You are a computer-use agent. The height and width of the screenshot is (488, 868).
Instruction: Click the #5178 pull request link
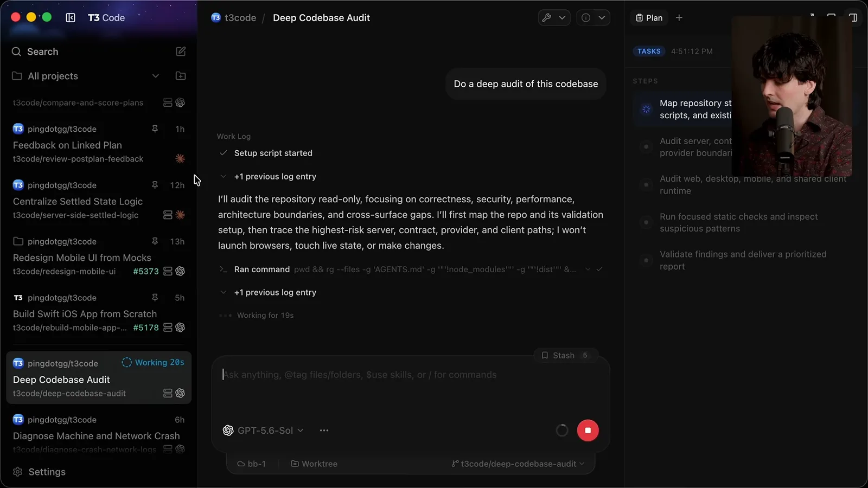coord(146,328)
